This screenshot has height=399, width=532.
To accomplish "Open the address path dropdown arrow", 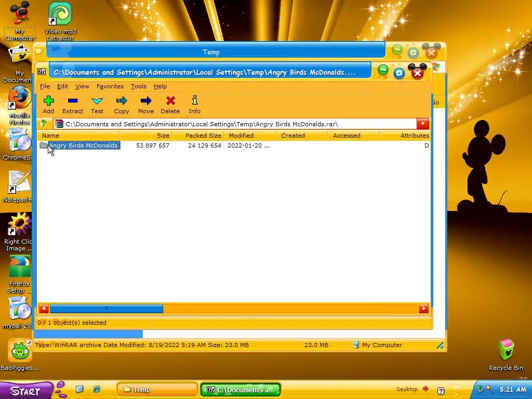I will click(423, 124).
